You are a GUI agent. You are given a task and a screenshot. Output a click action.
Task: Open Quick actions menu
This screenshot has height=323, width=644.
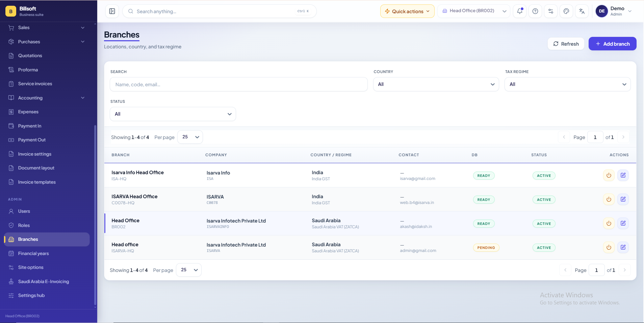tap(407, 11)
